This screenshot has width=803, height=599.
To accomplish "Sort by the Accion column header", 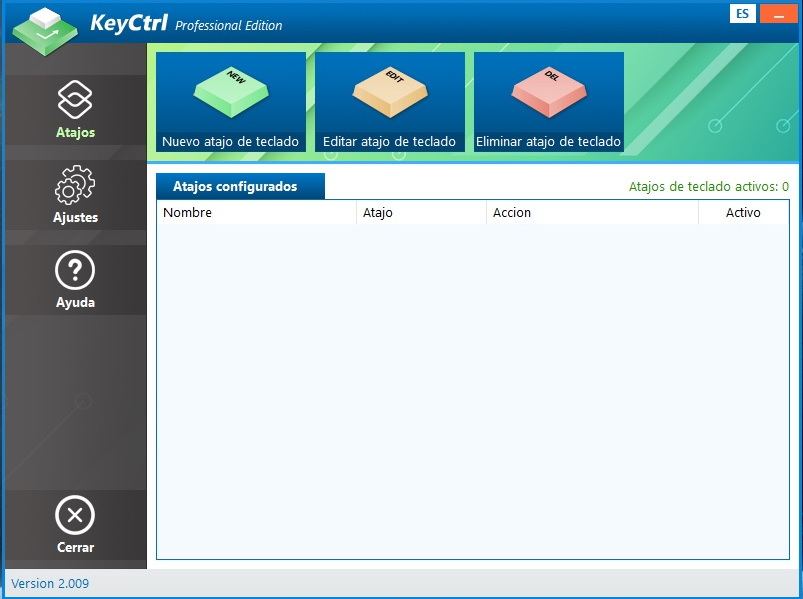I will pos(593,212).
